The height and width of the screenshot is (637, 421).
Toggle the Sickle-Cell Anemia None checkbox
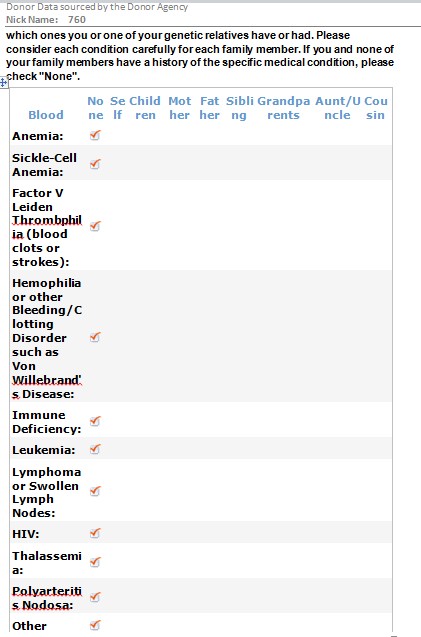95,164
